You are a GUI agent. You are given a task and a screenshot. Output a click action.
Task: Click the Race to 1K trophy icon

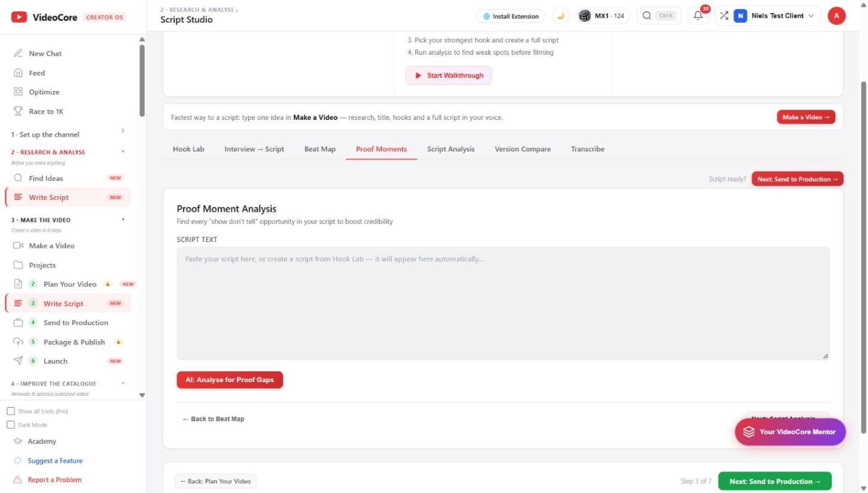click(x=18, y=111)
